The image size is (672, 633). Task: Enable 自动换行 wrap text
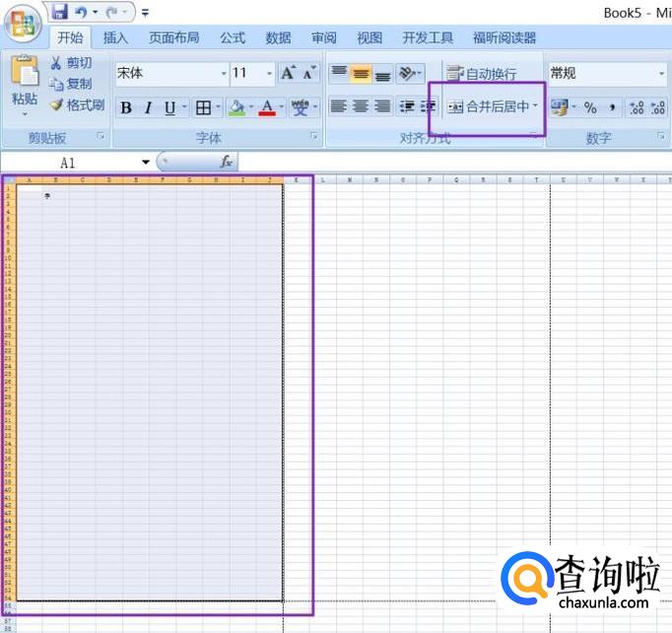point(481,74)
